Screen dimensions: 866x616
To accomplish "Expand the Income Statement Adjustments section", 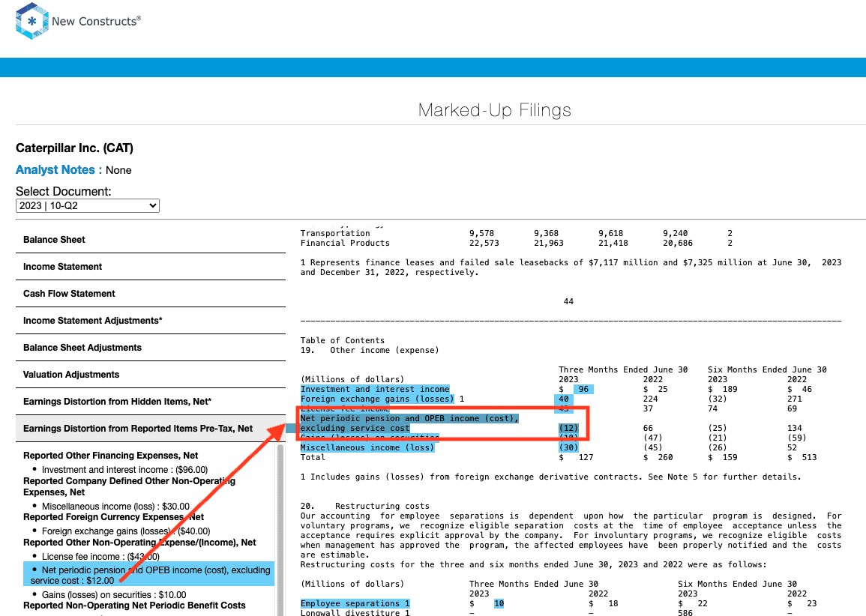I will point(151,321).
